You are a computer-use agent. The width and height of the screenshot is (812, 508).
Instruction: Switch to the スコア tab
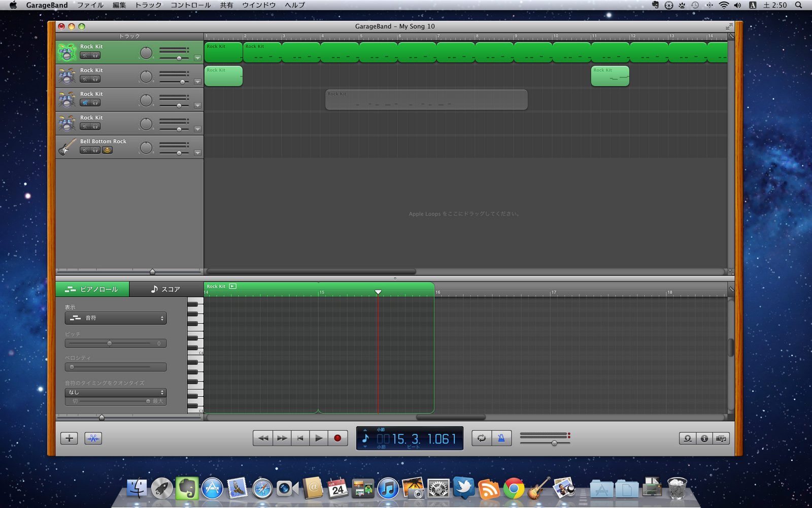click(166, 289)
